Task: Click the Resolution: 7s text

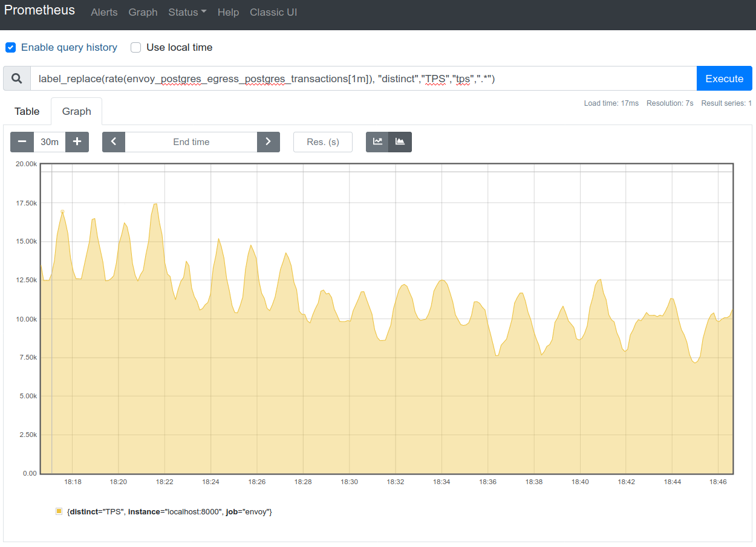Action: tap(670, 103)
